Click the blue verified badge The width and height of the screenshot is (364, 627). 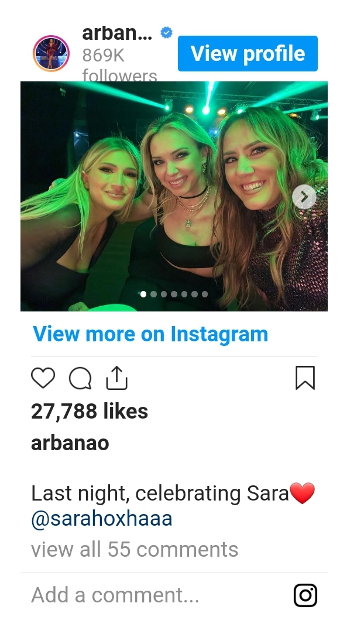(x=166, y=33)
